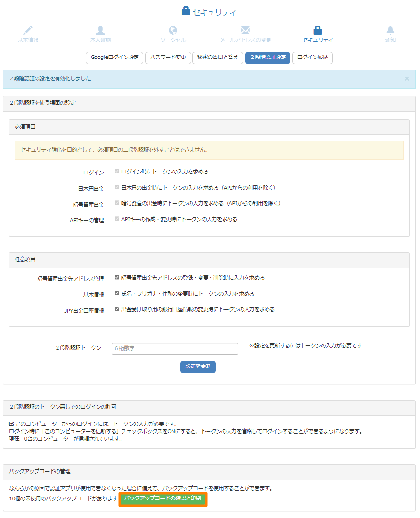420x518 pixels.
Task: Focus the 2段階認証トークン 6桁数字 field
Action: (x=174, y=348)
